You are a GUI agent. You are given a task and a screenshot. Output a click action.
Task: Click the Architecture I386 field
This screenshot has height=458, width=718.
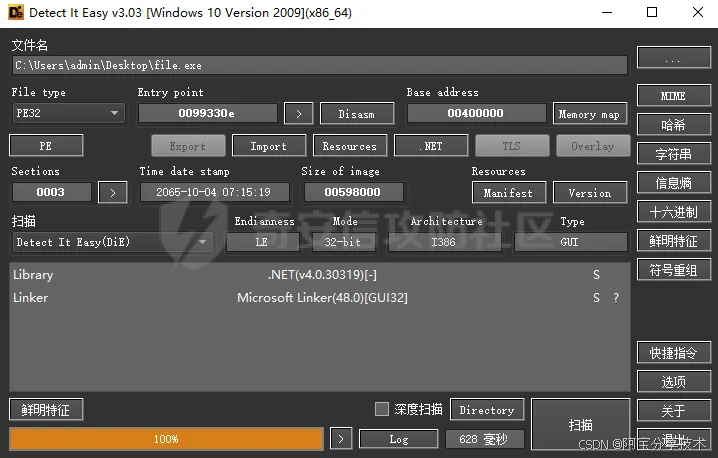(444, 242)
